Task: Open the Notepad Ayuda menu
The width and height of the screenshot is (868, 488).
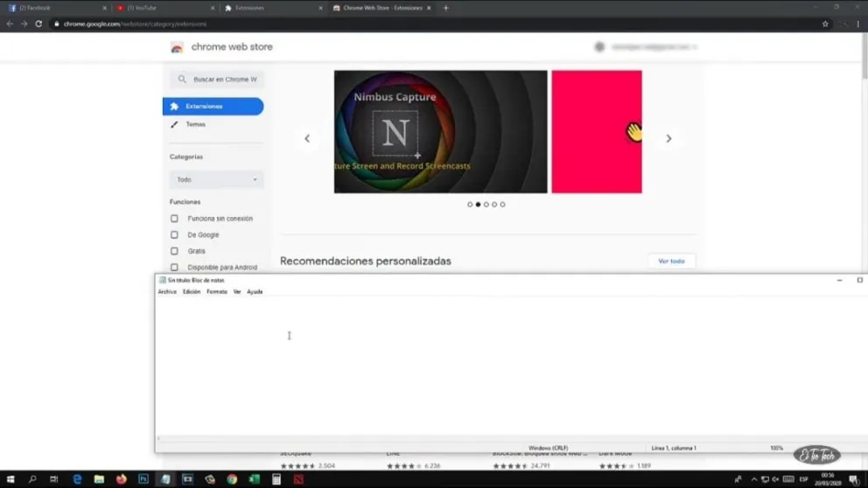Action: point(255,291)
